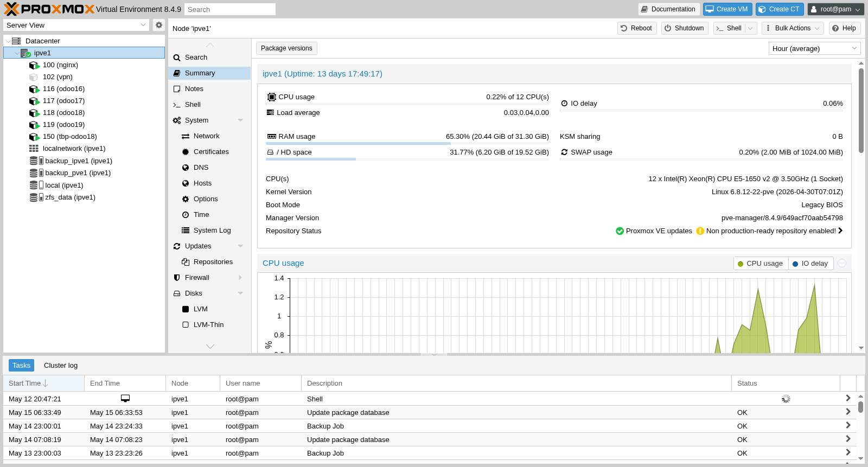The width and height of the screenshot is (868, 467).
Task: Toggle CPU usage series in chart legend
Action: pyautogui.click(x=761, y=264)
